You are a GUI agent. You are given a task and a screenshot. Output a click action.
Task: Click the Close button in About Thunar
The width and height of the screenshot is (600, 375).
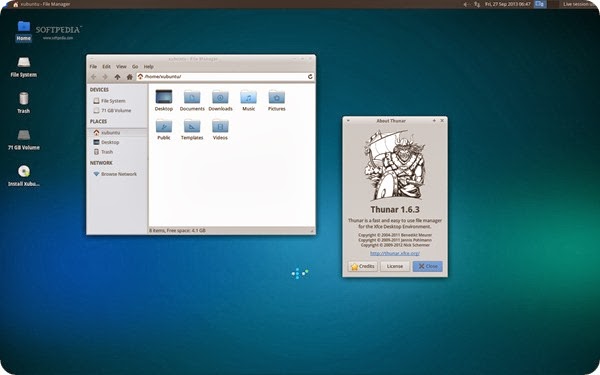[x=427, y=266]
